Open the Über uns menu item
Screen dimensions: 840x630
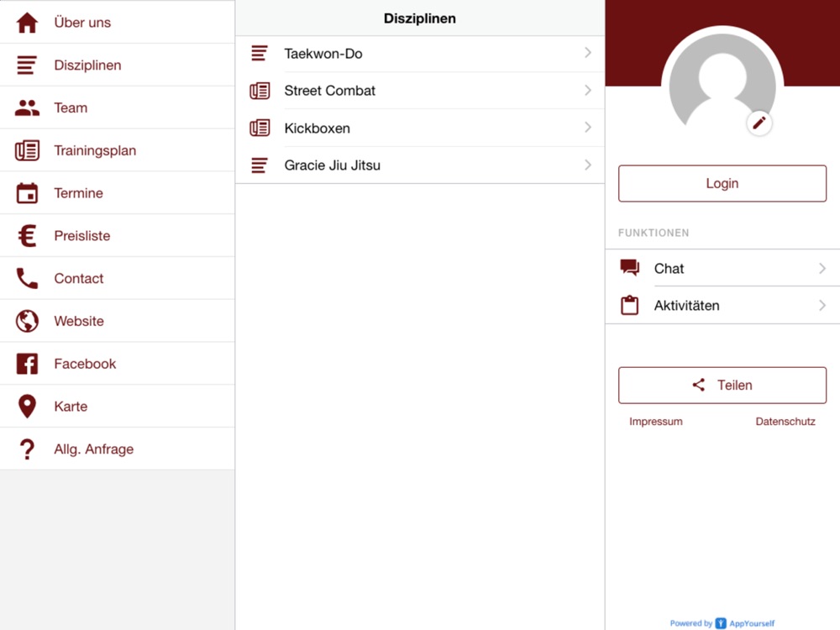[118, 23]
